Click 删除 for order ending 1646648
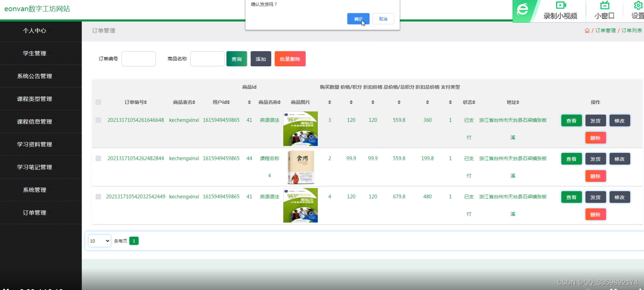The height and width of the screenshot is (290, 644). coord(596,138)
